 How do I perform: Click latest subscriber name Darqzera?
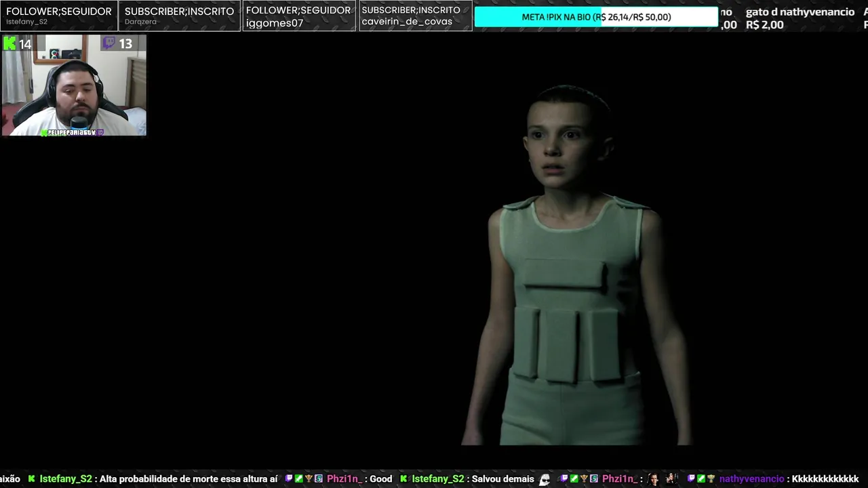pyautogui.click(x=140, y=22)
